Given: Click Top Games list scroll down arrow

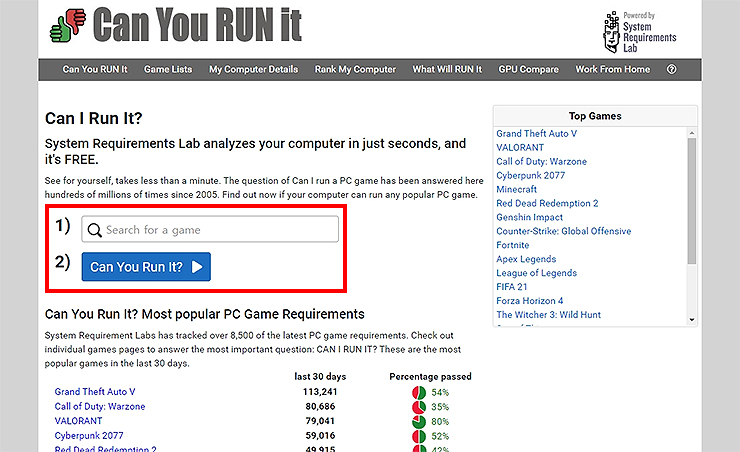Looking at the screenshot, I should coord(692,320).
